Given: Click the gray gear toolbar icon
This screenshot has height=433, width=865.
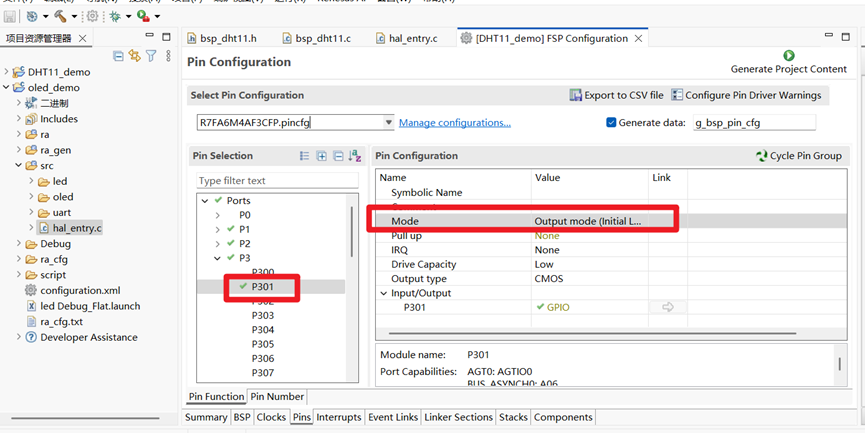Looking at the screenshot, I should (93, 17).
